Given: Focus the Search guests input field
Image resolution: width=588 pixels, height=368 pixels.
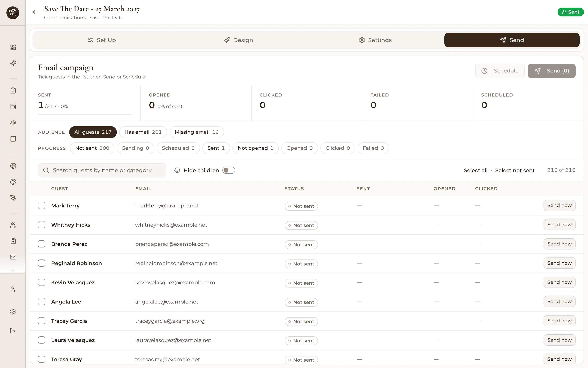Looking at the screenshot, I should [x=102, y=170].
